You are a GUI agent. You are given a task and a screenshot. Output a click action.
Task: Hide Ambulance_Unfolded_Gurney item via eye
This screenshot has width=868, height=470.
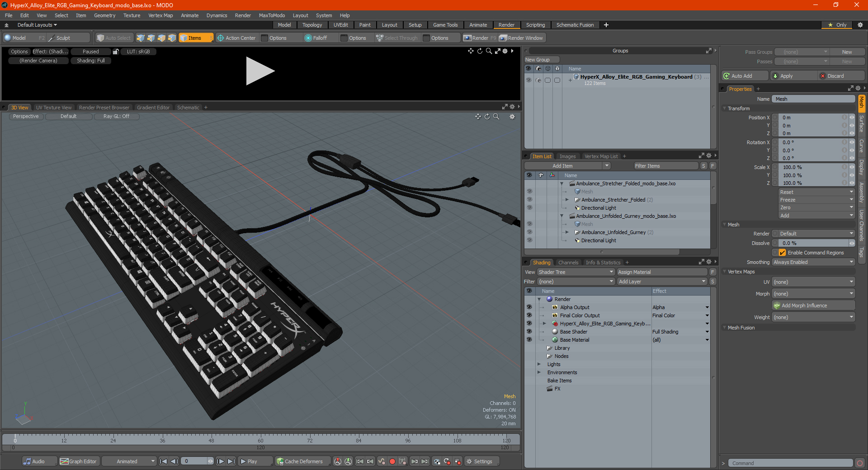529,232
